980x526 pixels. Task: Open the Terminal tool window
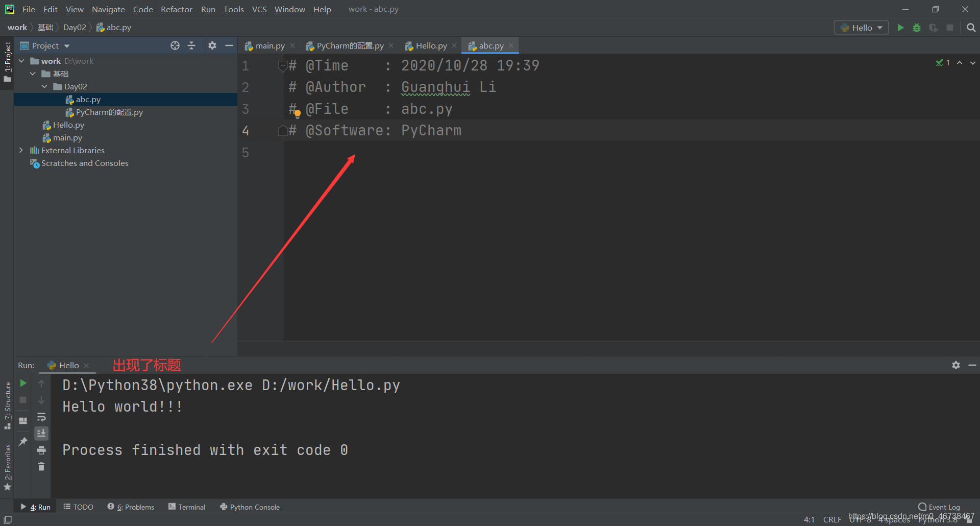pyautogui.click(x=187, y=507)
